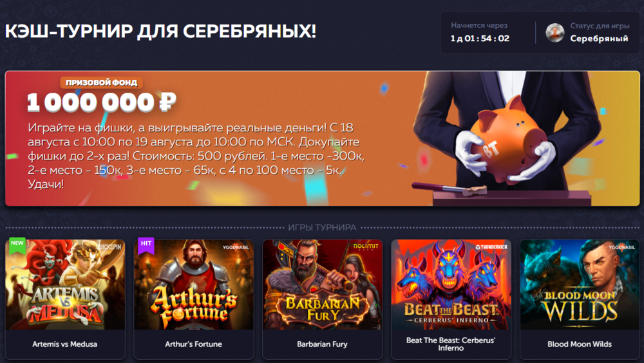Click the Nolimit provider logo
Screen dimensions: 644x363
(x=366, y=247)
